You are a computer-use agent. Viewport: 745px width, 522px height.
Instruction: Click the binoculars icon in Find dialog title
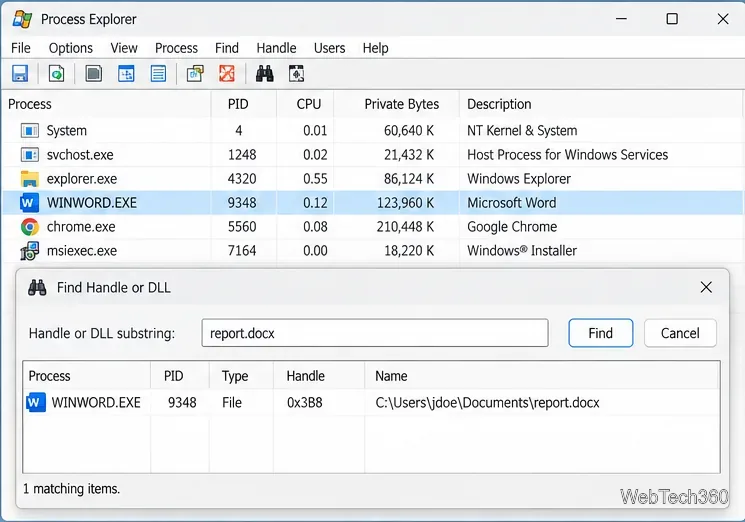click(37, 287)
